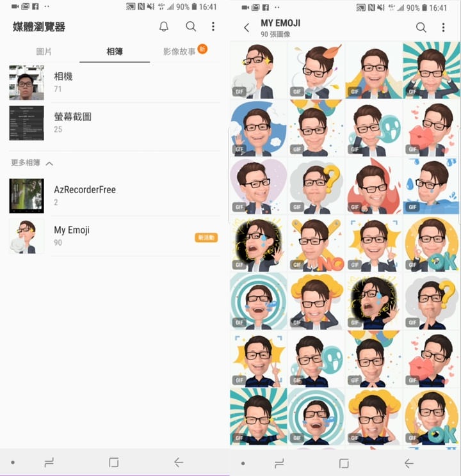Tap back arrow in left navigation bar
This screenshot has width=461, height=476.
tap(179, 463)
